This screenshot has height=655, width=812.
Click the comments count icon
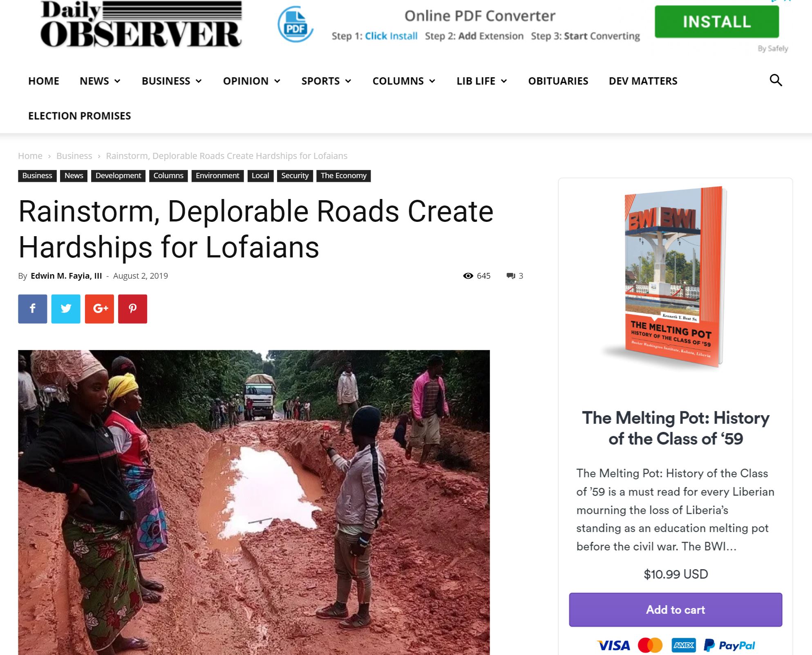click(x=510, y=276)
